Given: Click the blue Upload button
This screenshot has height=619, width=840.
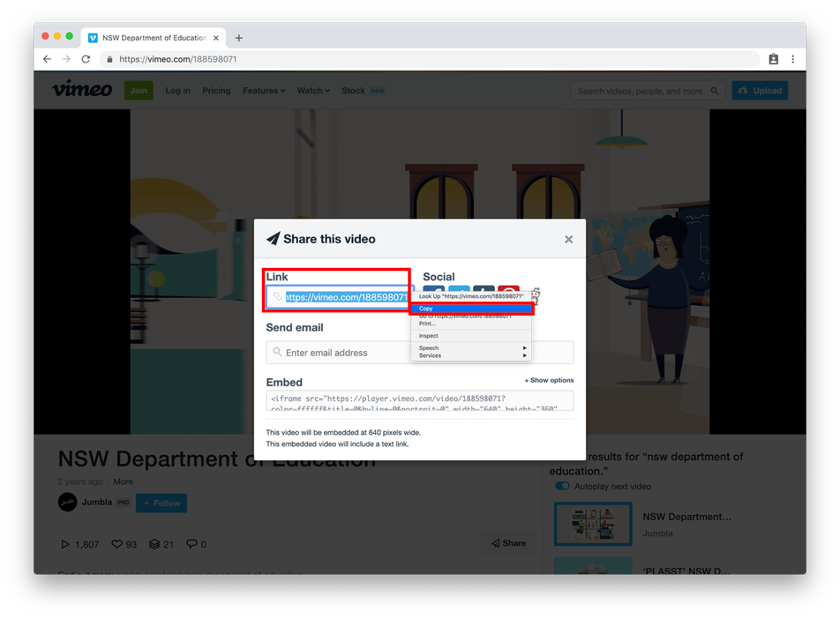Looking at the screenshot, I should point(760,91).
